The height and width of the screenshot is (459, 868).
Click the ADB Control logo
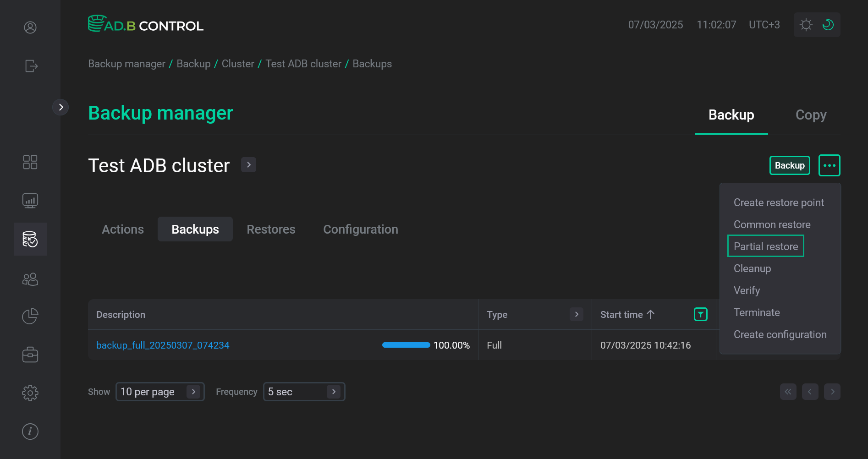pos(146,24)
